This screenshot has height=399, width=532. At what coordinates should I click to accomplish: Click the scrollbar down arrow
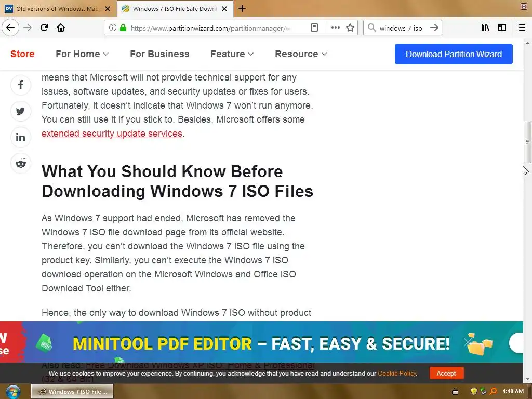coord(527,379)
